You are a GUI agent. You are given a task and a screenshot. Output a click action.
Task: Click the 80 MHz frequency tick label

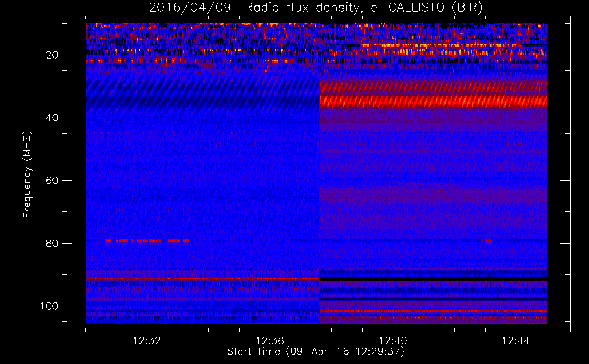pos(52,243)
